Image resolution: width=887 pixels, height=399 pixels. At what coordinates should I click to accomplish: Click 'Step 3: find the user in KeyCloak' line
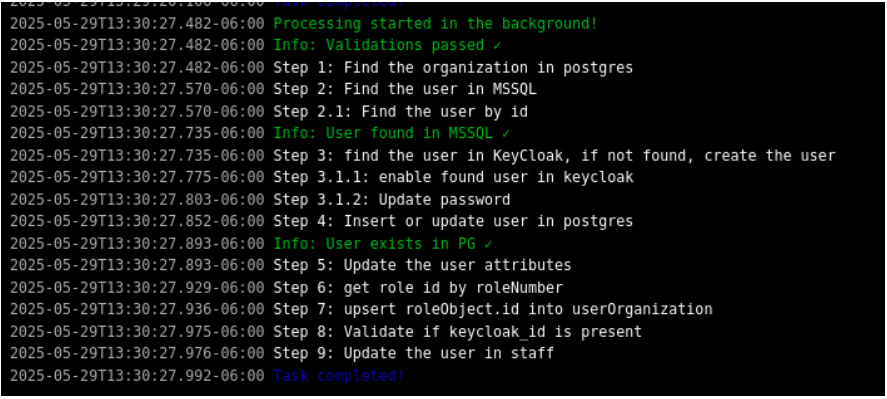[x=554, y=156]
